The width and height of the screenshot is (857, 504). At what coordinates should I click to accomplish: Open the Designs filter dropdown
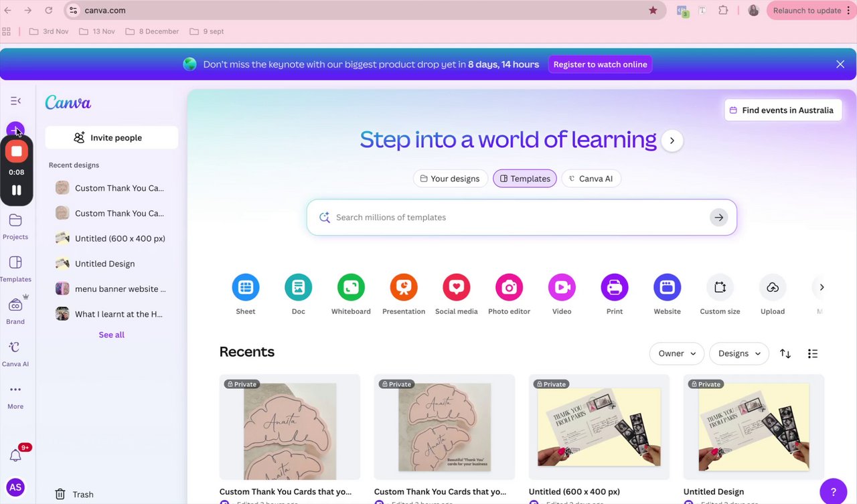739,353
